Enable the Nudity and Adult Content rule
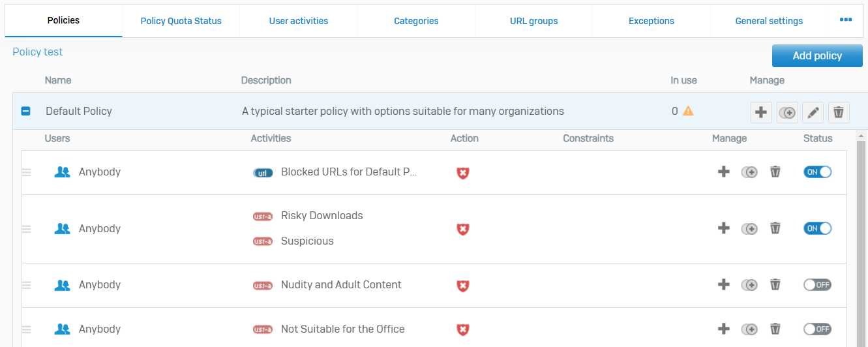The image size is (868, 347). (817, 285)
